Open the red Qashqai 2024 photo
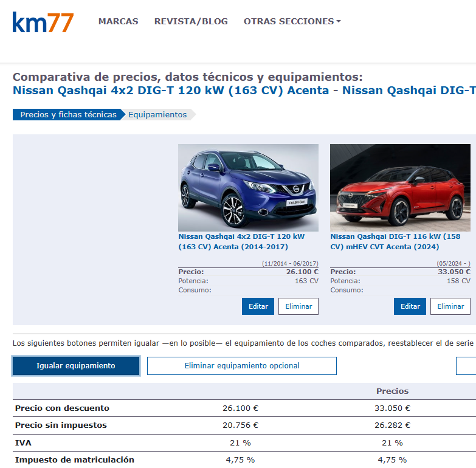 400,188
